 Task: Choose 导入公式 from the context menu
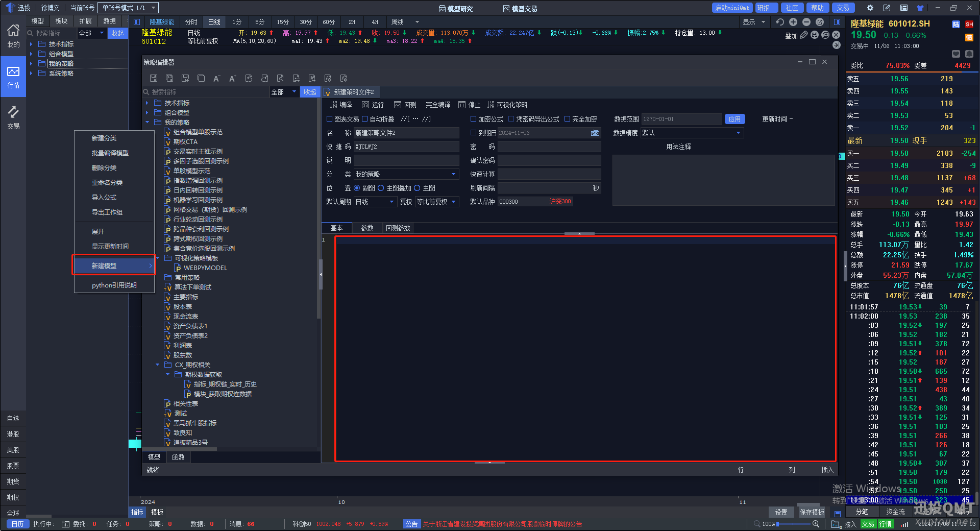point(114,197)
